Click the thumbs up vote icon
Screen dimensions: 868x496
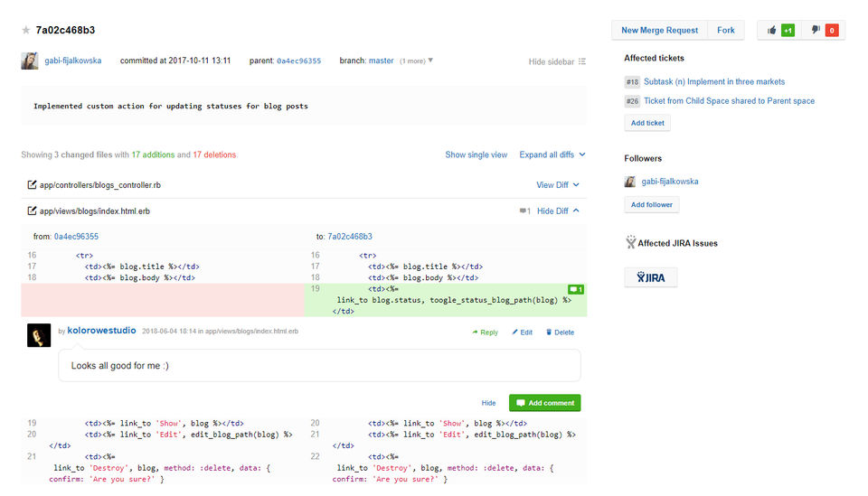(x=772, y=30)
